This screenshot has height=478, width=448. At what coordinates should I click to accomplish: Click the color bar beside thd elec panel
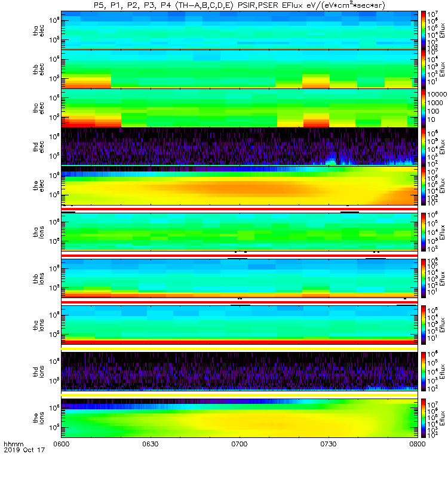pyautogui.click(x=424, y=146)
